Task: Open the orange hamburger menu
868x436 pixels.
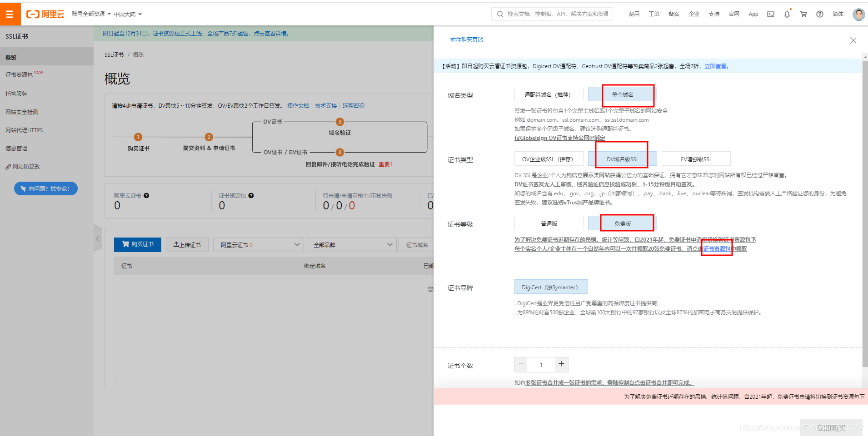Action: 10,14
